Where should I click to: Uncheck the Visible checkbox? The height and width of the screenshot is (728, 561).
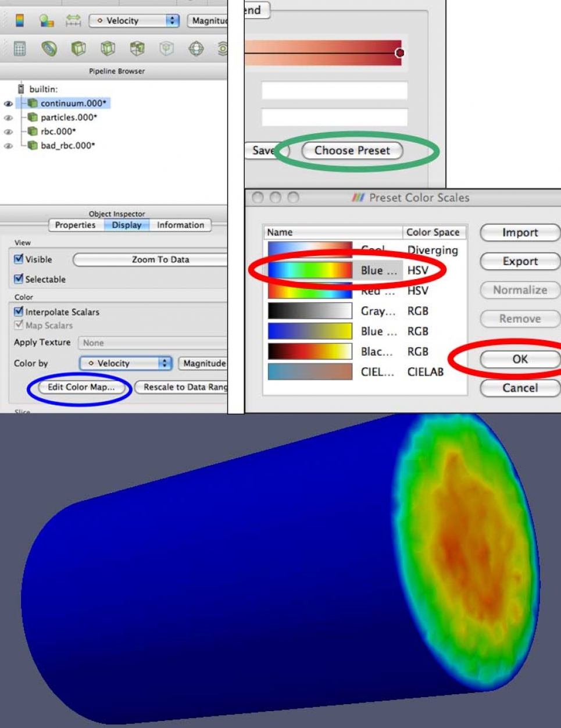[x=19, y=259]
